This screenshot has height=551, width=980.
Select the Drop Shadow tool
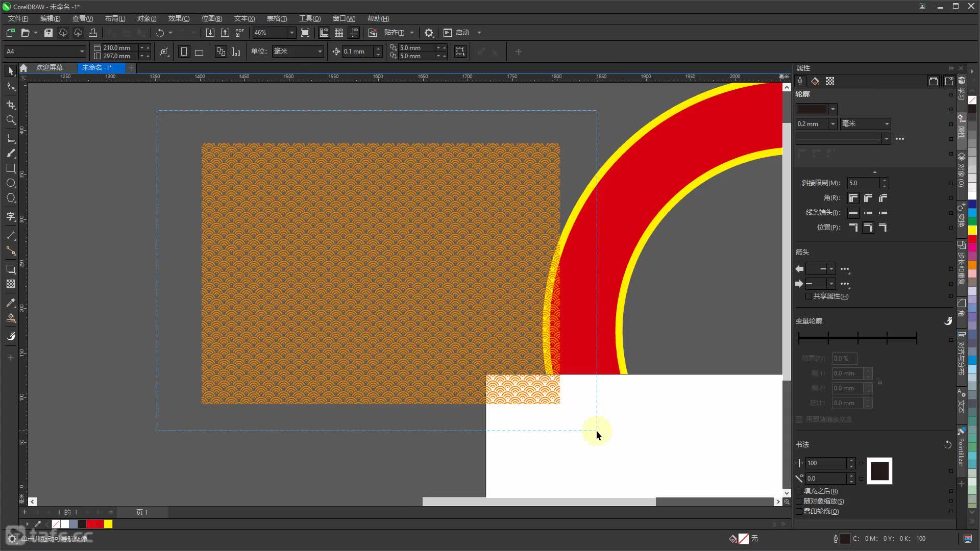tap(11, 269)
